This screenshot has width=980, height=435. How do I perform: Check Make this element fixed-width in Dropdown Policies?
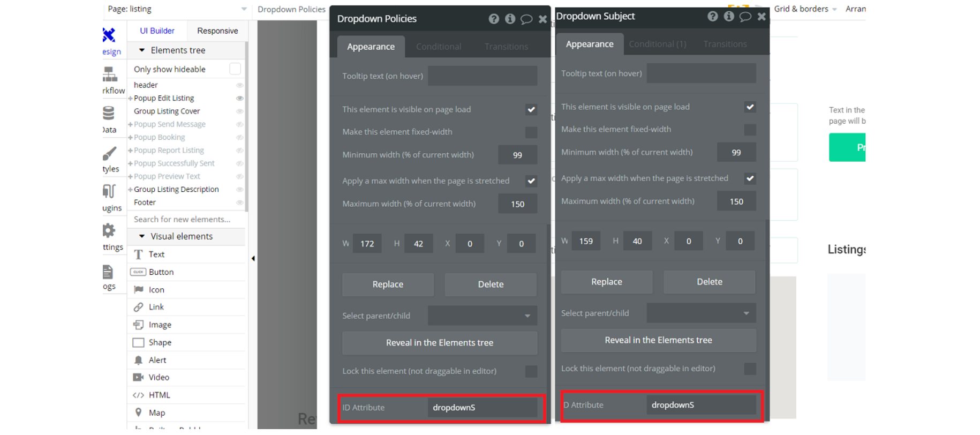coord(531,132)
